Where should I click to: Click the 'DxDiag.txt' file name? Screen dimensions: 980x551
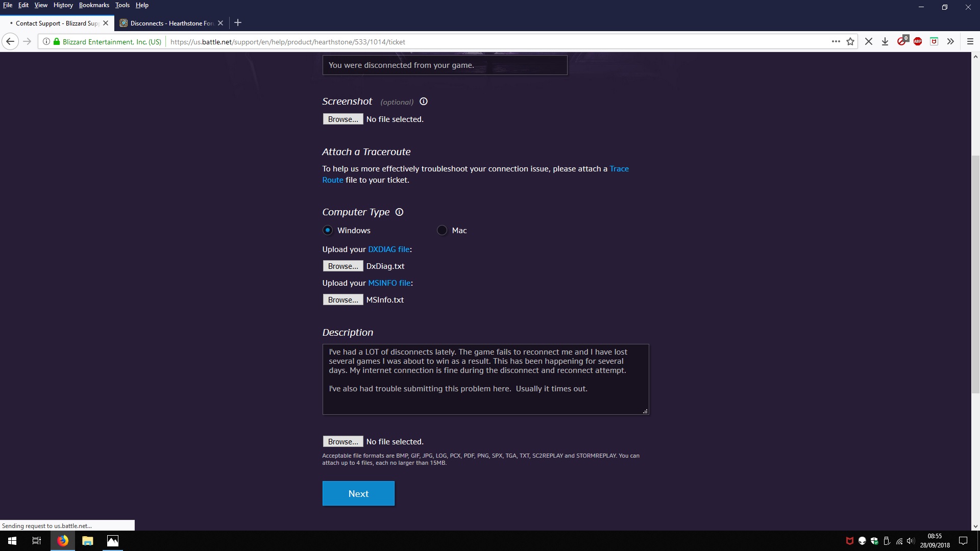pyautogui.click(x=385, y=266)
